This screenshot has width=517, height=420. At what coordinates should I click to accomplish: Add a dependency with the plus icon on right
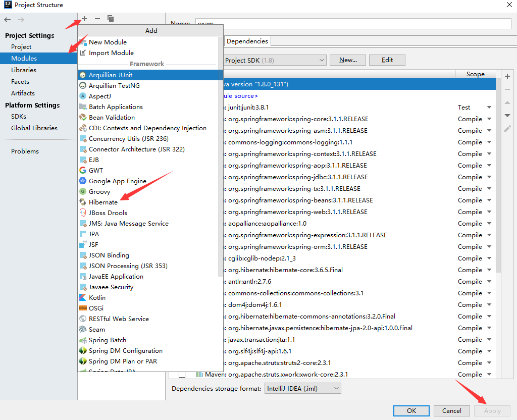(x=507, y=76)
